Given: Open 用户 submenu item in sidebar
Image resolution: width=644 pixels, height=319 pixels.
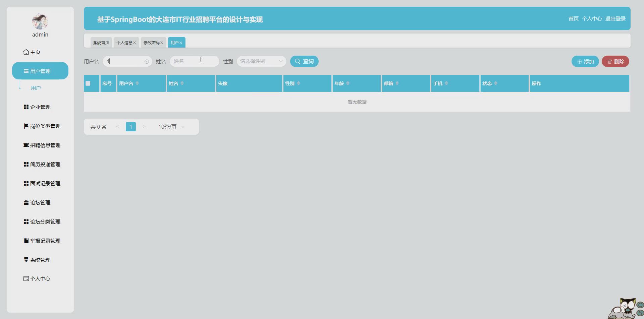Looking at the screenshot, I should tap(36, 88).
